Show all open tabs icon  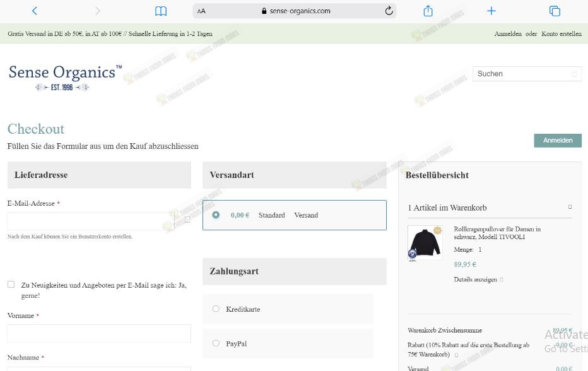coord(555,11)
